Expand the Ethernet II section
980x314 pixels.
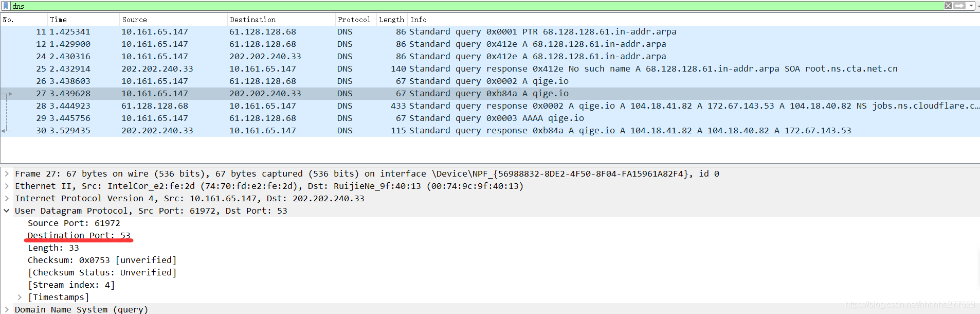[7, 186]
